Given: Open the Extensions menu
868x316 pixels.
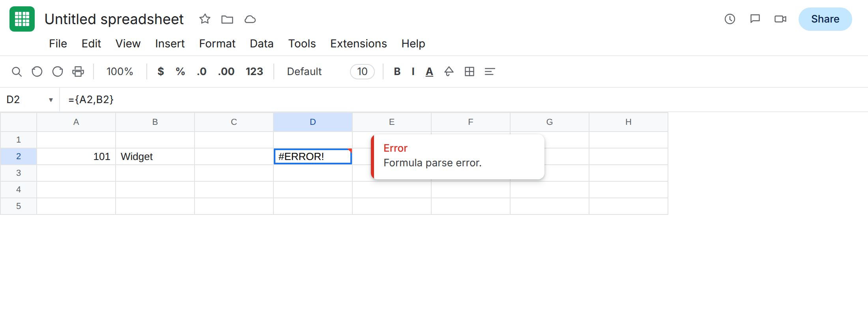Looking at the screenshot, I should (359, 43).
